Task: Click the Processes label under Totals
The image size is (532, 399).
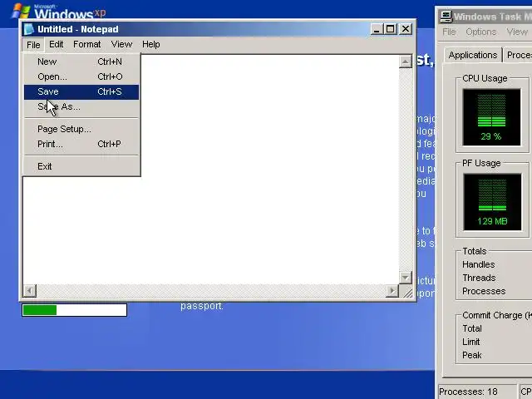Action: pyautogui.click(x=484, y=291)
